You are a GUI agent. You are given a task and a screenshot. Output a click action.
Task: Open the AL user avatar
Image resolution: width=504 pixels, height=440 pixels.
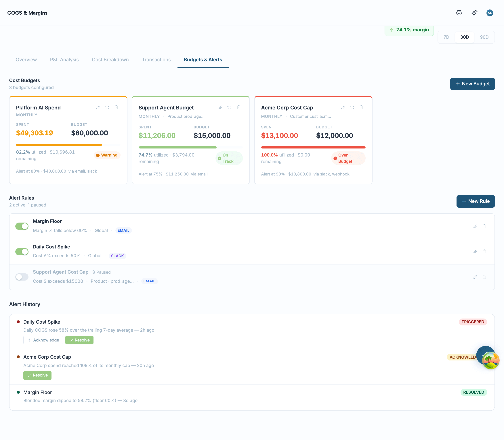pos(490,13)
